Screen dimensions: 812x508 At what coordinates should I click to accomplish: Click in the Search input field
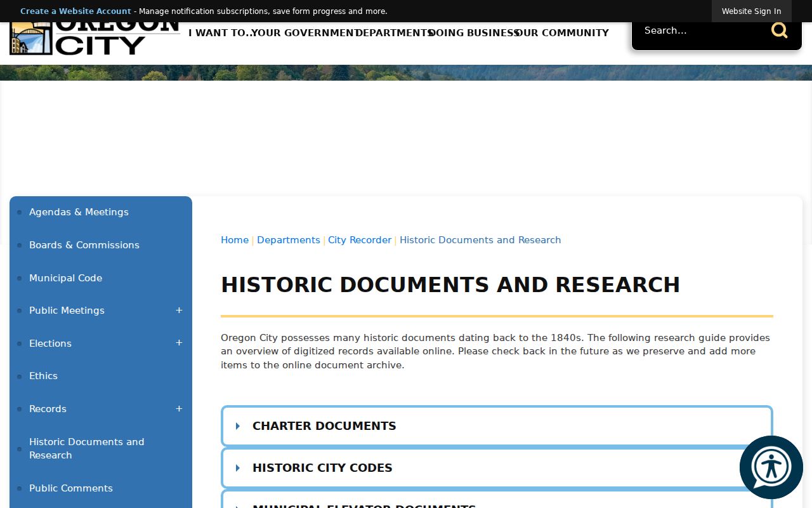701,30
